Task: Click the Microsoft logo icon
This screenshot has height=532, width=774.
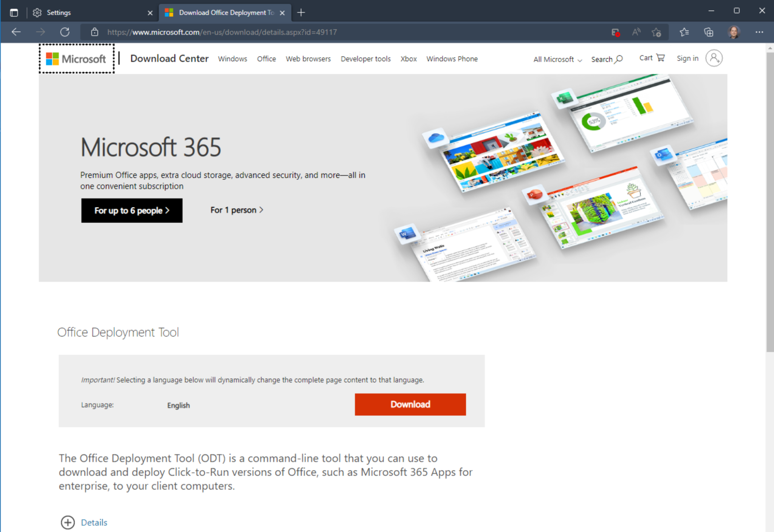Action: (x=53, y=58)
